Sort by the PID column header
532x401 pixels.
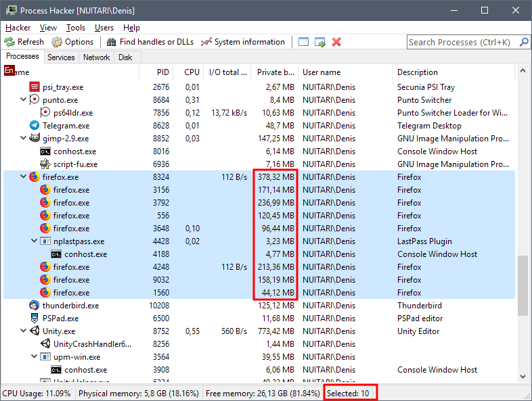tap(156, 72)
